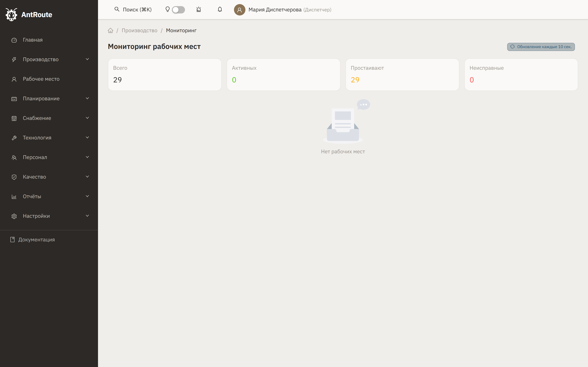Click the refresh icon in update badge
The width and height of the screenshot is (588, 367).
(512, 47)
